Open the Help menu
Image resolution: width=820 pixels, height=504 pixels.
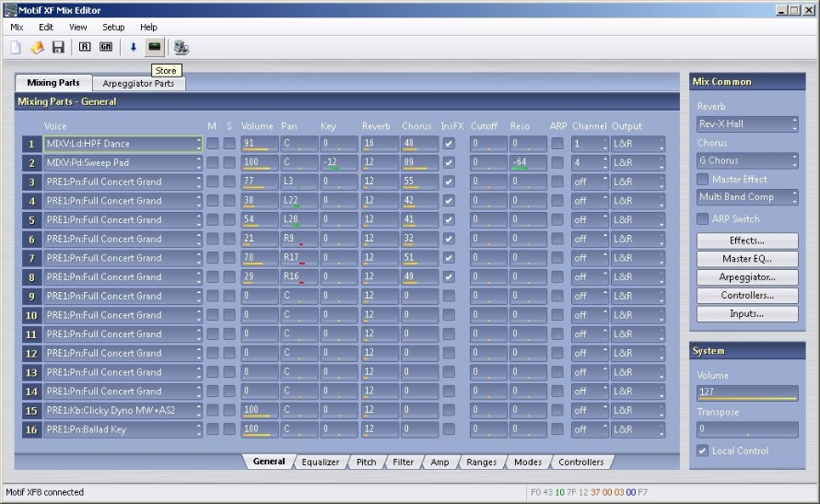tap(148, 28)
